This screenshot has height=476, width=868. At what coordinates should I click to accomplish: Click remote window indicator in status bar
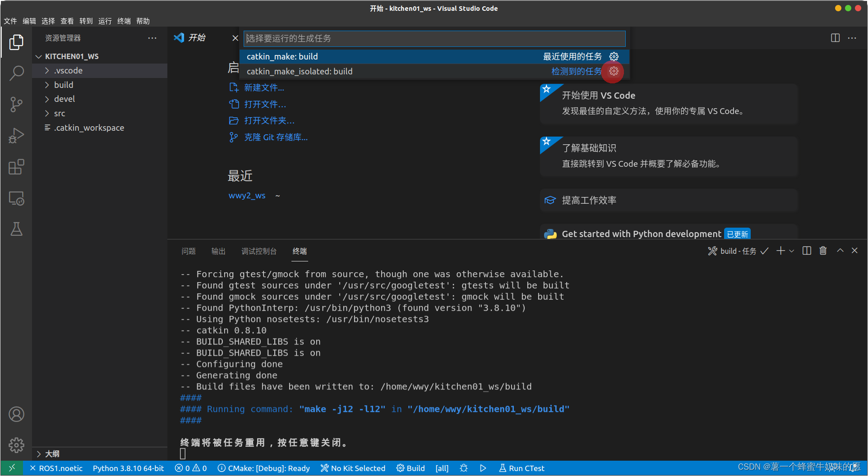pyautogui.click(x=12, y=468)
